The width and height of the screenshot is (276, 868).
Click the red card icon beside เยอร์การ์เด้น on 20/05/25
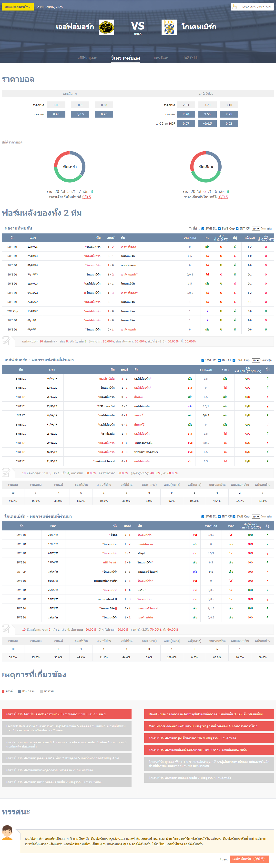click(136, 443)
